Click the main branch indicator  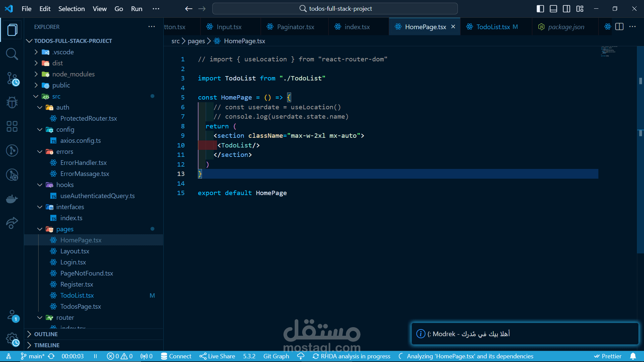pos(33,356)
